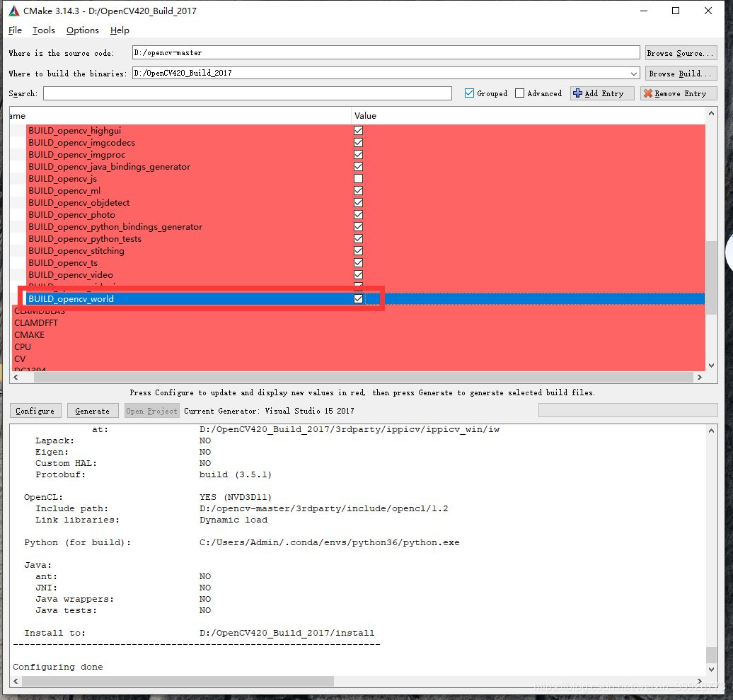Toggle BUILD_opencv_objdetect checkbox
Viewport: 733px width, 700px height.
(358, 203)
